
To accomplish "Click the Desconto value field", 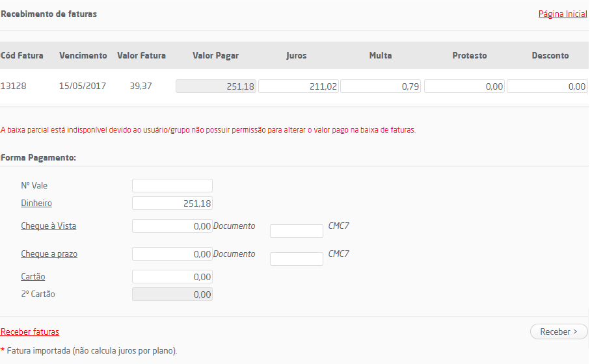I will 547,86.
